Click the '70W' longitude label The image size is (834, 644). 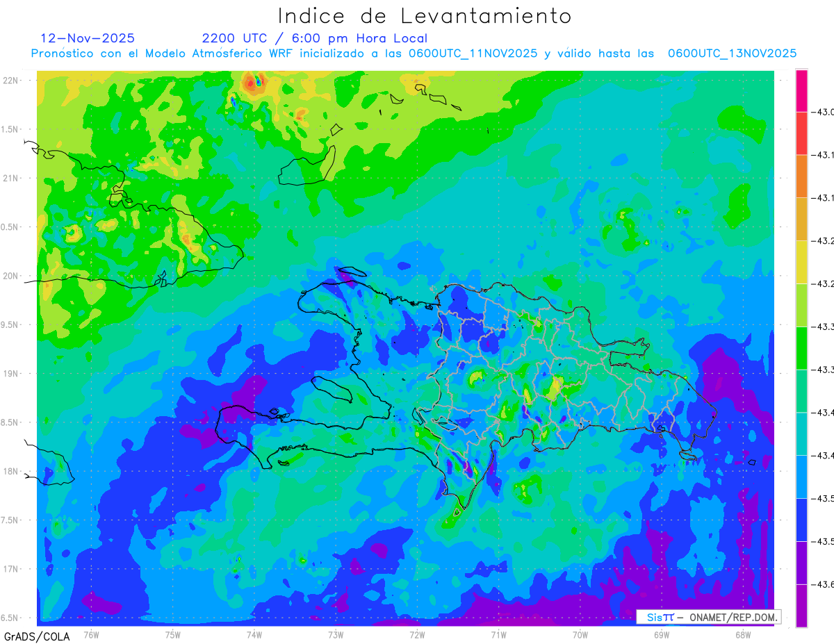coord(580,634)
